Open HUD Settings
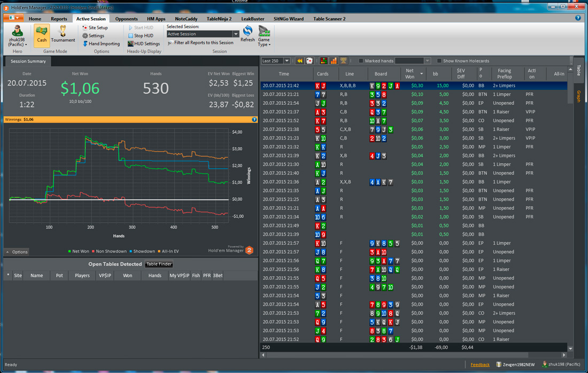Viewport: 588px width, 373px height. pos(144,44)
